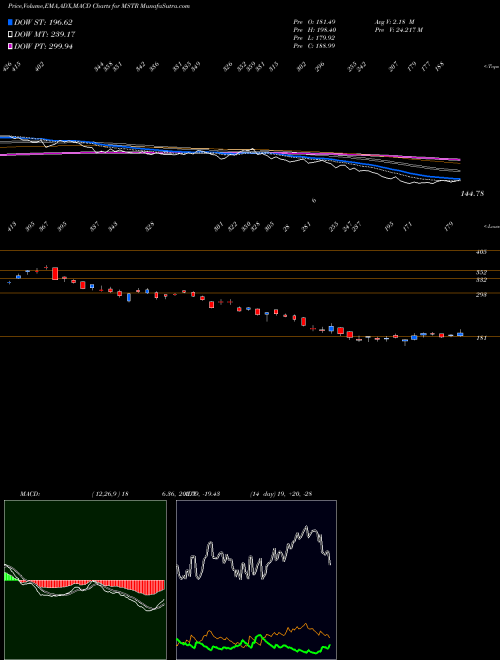Select the 'DOW PT: 299.94' label
This screenshot has height=660, width=500.
coord(43,46)
